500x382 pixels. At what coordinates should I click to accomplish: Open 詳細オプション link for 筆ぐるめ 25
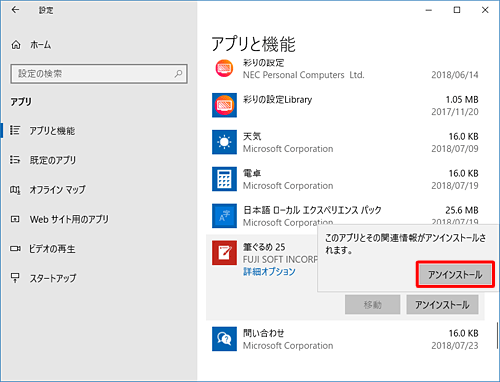pos(269,271)
